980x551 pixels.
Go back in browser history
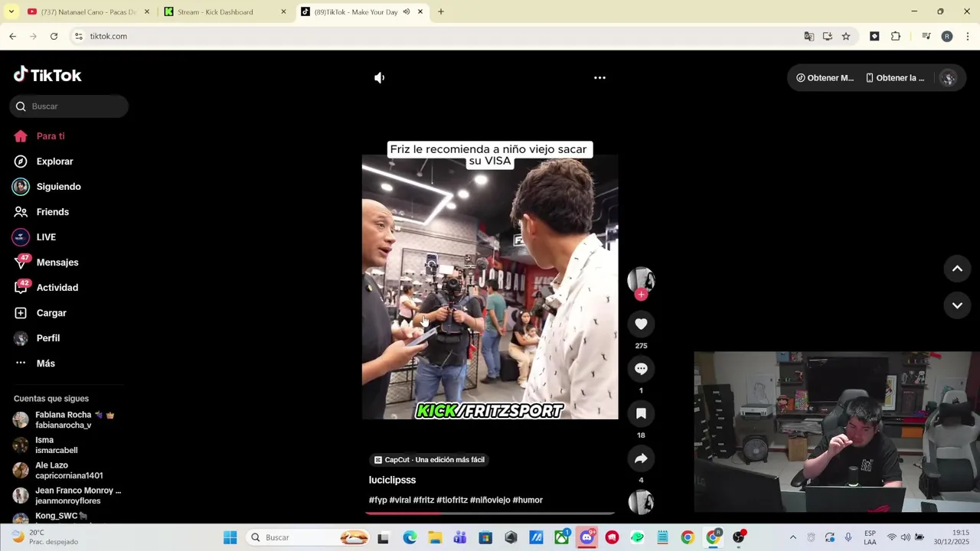click(x=12, y=36)
